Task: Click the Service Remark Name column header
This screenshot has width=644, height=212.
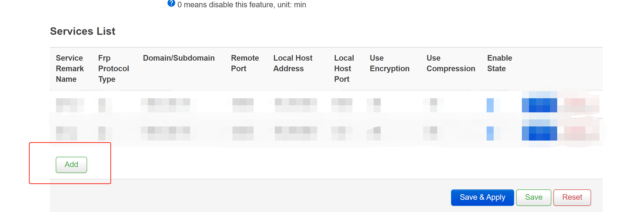Action: [70, 68]
